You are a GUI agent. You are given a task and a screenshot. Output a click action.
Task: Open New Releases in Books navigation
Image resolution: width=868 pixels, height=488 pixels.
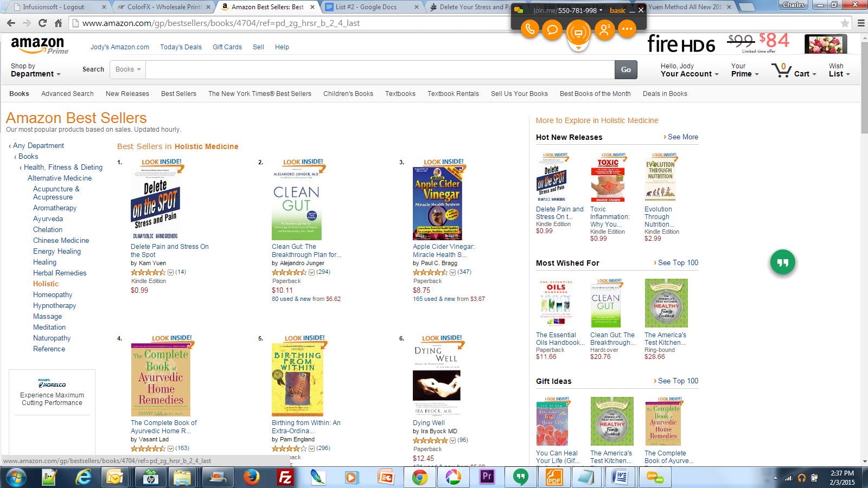[x=127, y=94]
